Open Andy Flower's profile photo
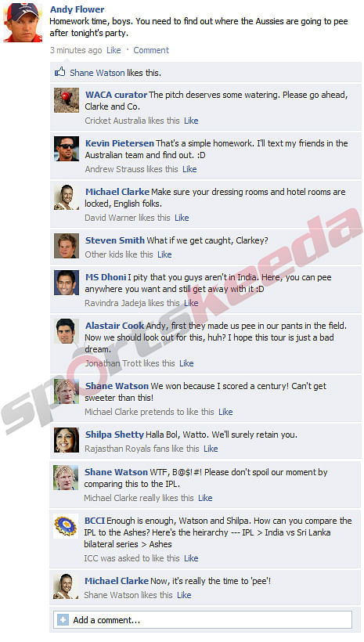Viewport: 364px width, 642px height. coord(23,22)
